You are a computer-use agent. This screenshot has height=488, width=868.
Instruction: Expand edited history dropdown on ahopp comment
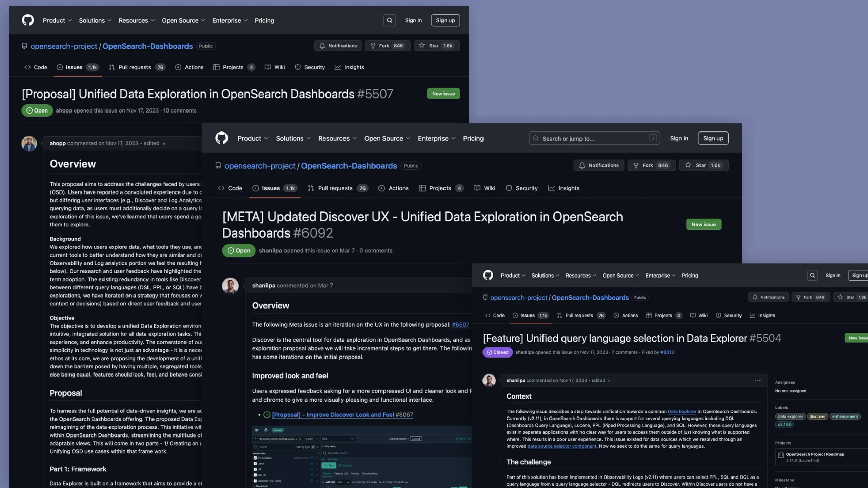155,143
